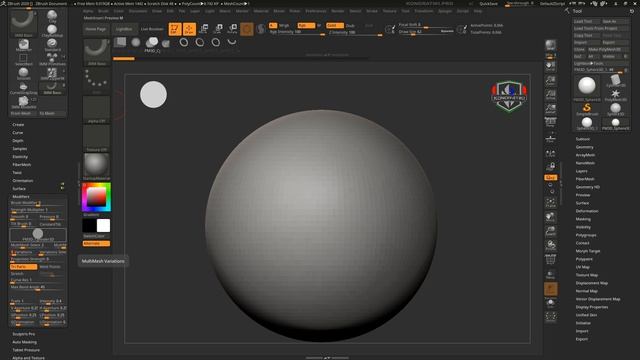Click the camera view orientation head
The width and height of the screenshot is (640, 360).
click(x=509, y=96)
